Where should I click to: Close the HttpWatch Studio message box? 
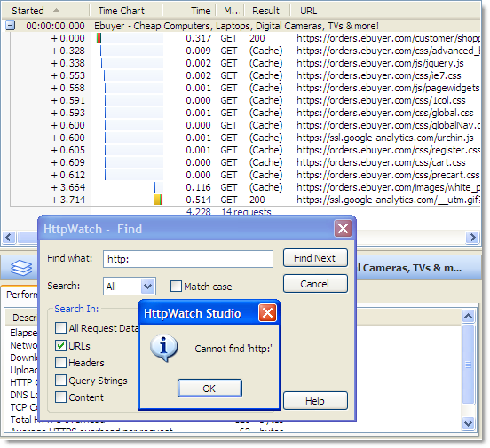coord(267,313)
